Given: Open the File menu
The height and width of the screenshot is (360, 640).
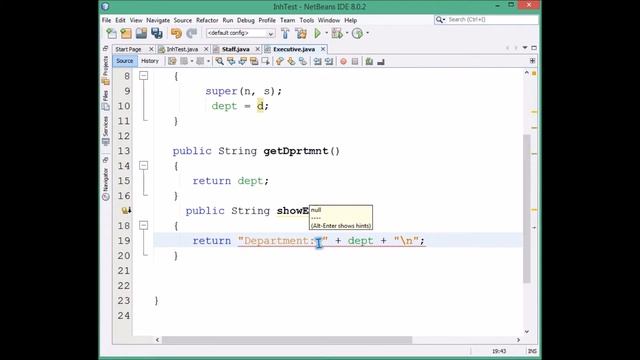Looking at the screenshot, I should [x=107, y=20].
